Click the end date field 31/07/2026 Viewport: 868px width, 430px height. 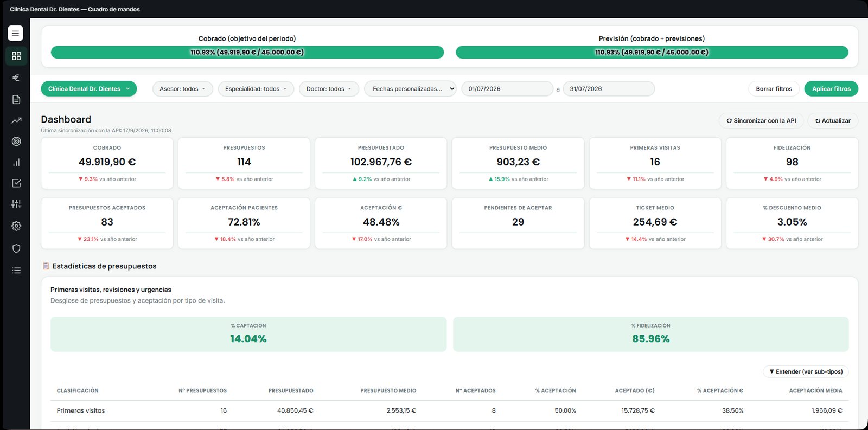[x=609, y=89]
